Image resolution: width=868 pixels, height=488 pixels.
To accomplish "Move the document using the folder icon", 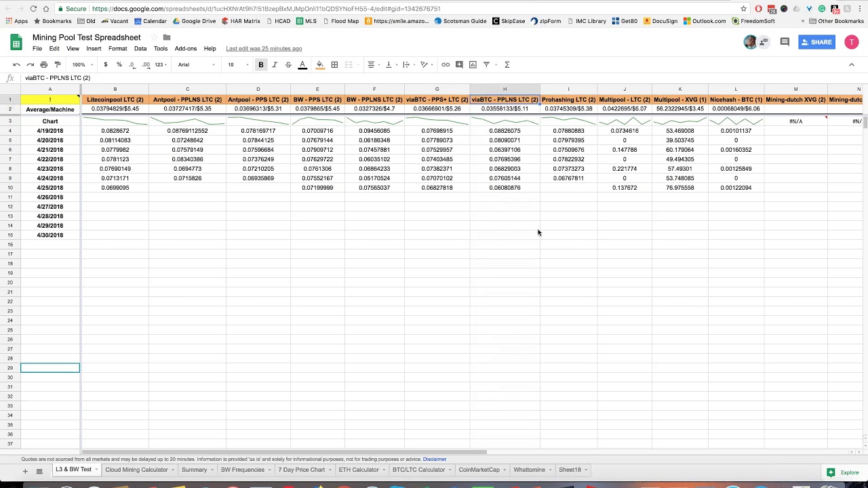I will click(x=167, y=37).
